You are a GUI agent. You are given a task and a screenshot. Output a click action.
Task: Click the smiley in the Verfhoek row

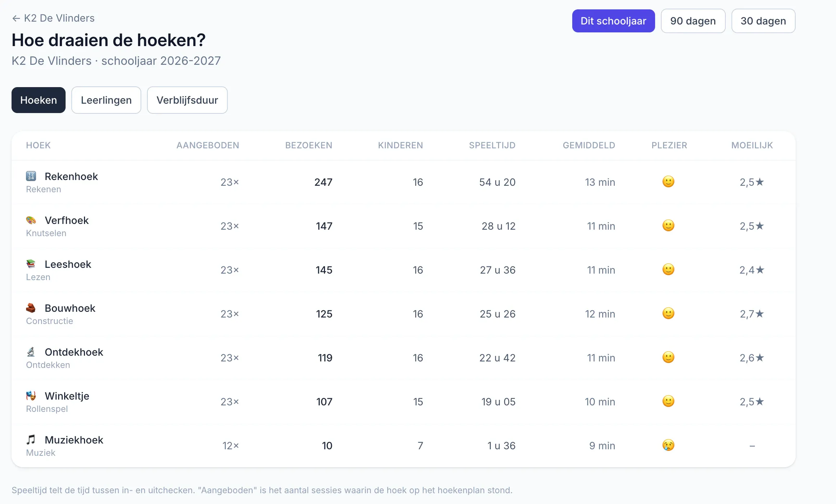[x=668, y=225]
